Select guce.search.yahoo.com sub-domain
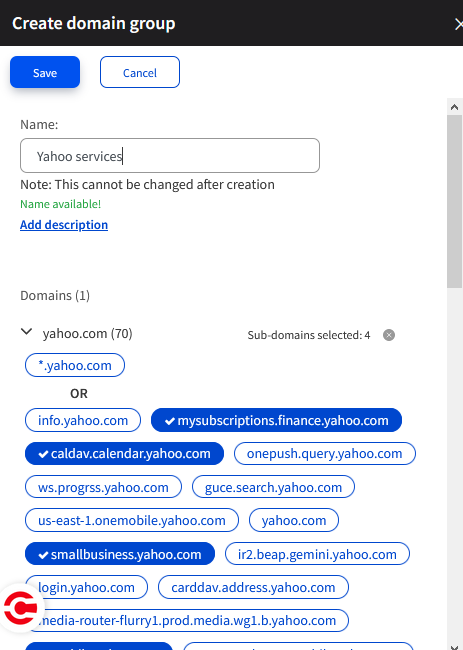Viewport: 463px width, 650px height. coord(273,487)
